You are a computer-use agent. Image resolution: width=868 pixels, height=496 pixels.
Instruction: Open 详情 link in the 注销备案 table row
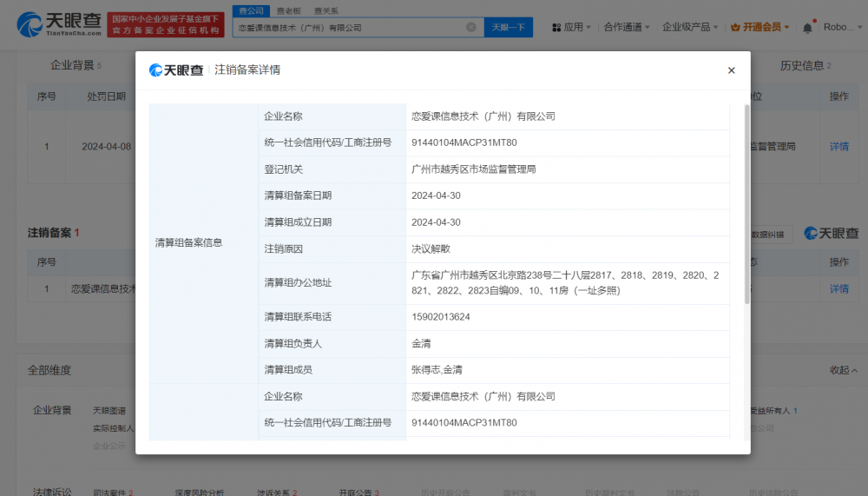[x=838, y=288]
